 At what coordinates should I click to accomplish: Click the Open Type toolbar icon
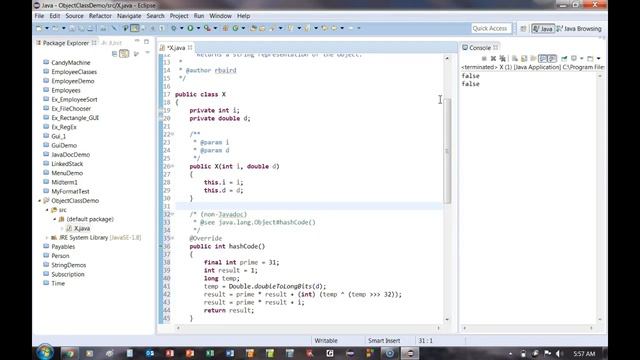tap(253, 28)
